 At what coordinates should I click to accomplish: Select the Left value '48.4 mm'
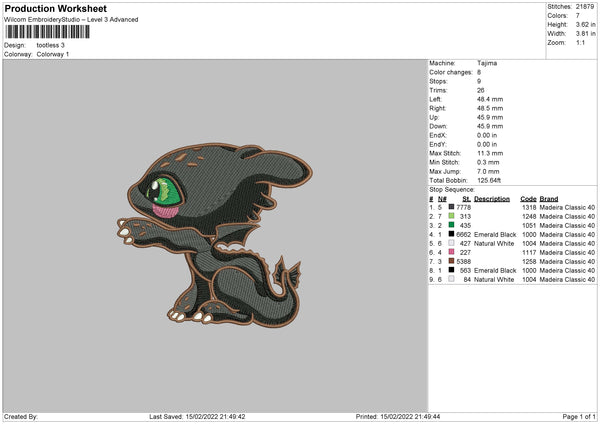490,99
